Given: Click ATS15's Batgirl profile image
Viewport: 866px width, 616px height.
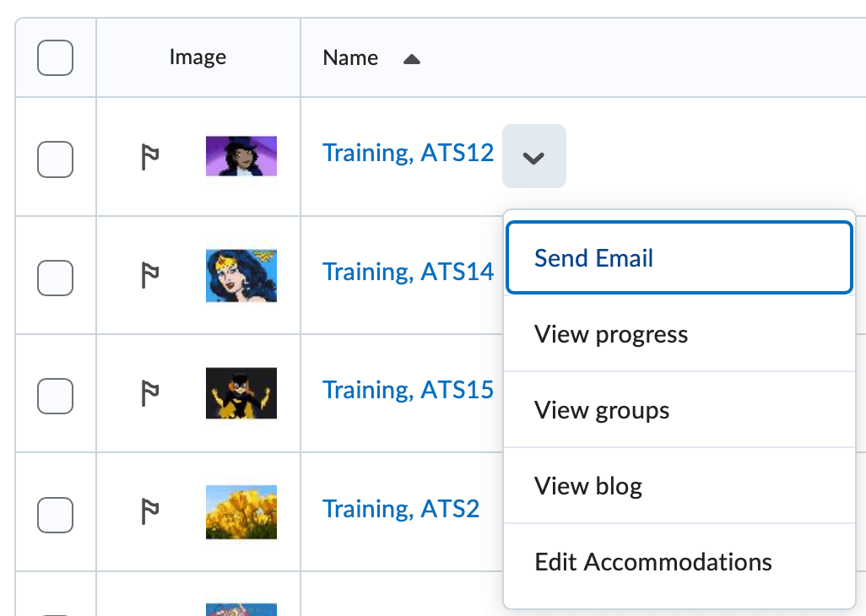Looking at the screenshot, I should click(241, 393).
